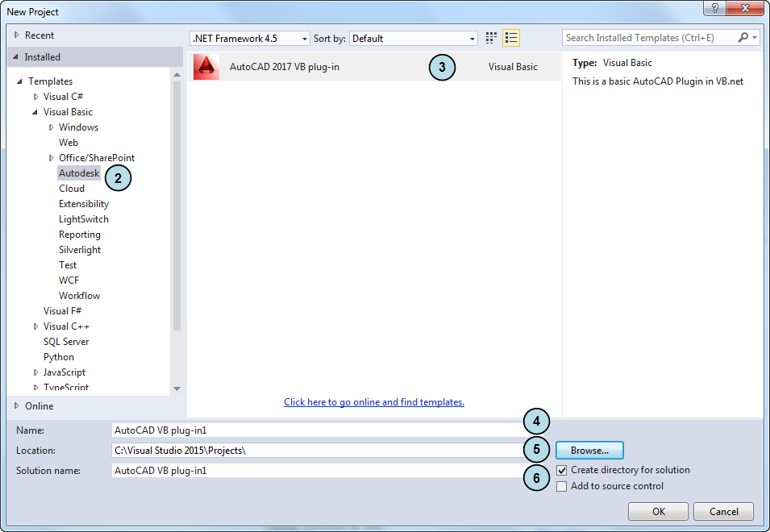Open the dialog help question mark

tap(715, 8)
